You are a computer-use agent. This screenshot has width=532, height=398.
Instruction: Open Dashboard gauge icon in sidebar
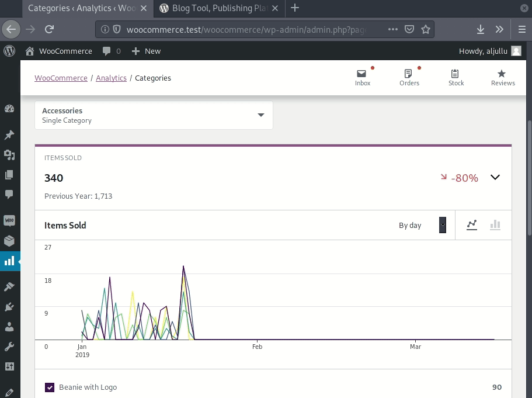coord(9,109)
